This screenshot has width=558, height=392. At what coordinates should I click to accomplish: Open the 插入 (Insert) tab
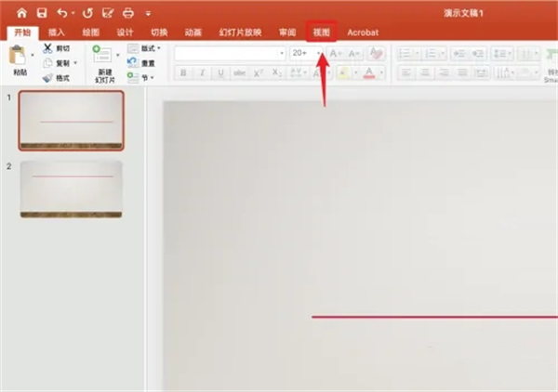(x=57, y=32)
